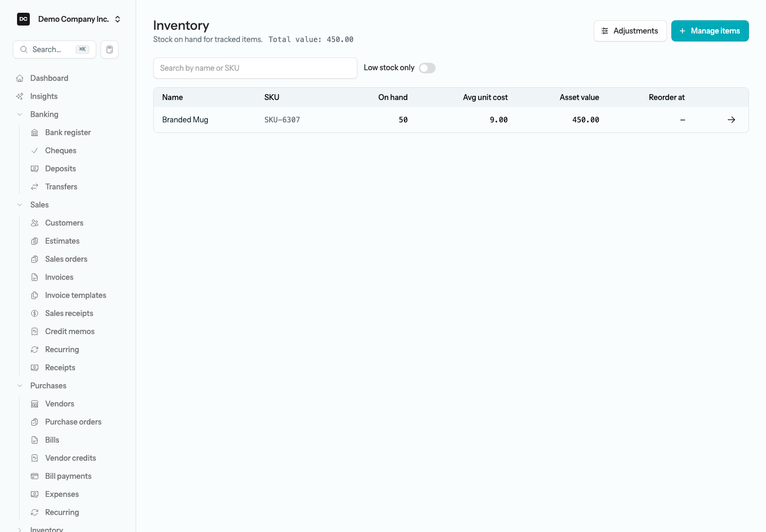766x532 pixels.
Task: Go to Purchase orders page
Action: [x=73, y=422]
